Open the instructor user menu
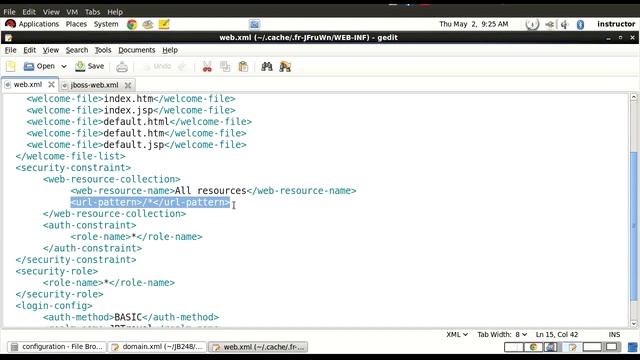The width and height of the screenshot is (640, 360). pyautogui.click(x=616, y=24)
